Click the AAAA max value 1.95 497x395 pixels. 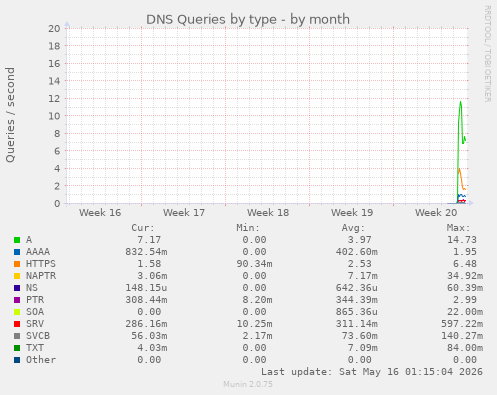[x=465, y=252]
